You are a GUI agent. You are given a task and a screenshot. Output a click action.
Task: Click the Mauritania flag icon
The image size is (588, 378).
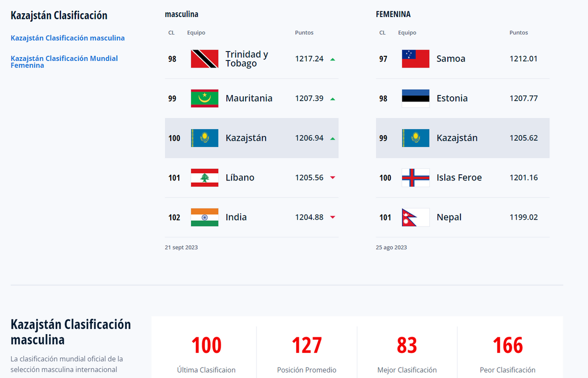pyautogui.click(x=205, y=98)
